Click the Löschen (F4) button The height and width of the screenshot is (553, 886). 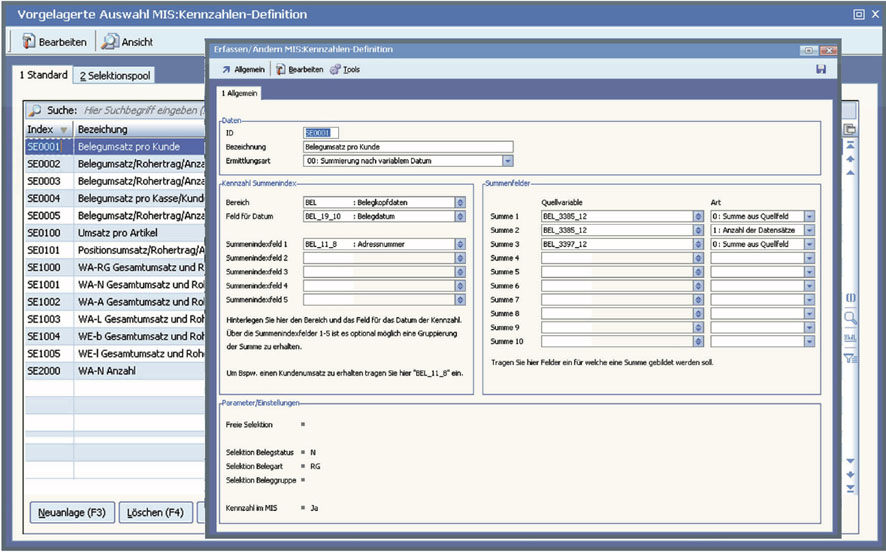(155, 513)
